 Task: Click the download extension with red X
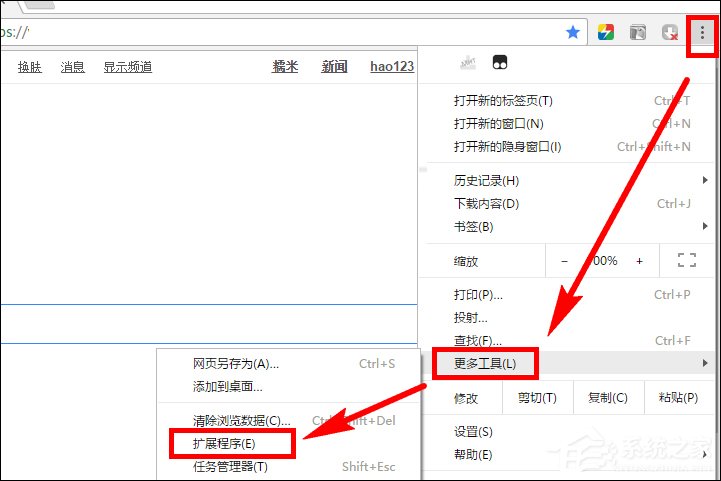point(670,32)
